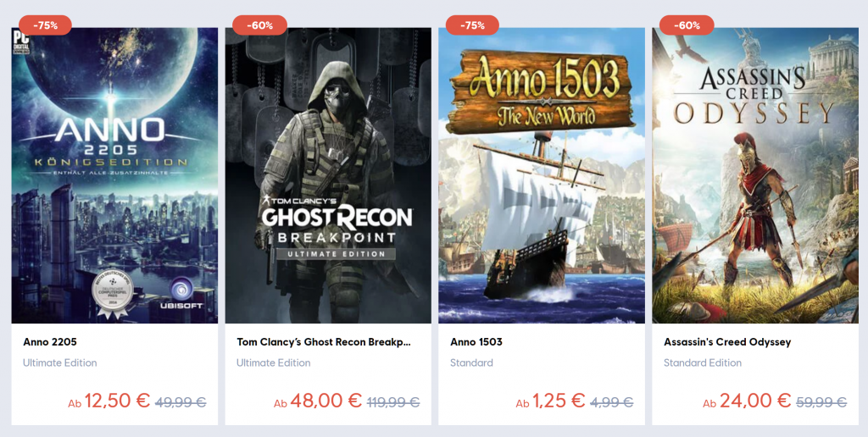
Task: Click the 24,00 € Odyssey price
Action: point(755,401)
